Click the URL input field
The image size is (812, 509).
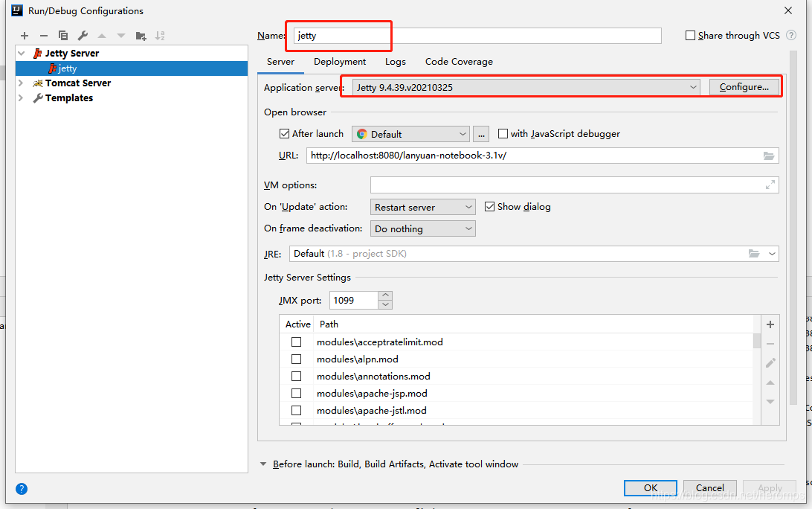coord(542,156)
